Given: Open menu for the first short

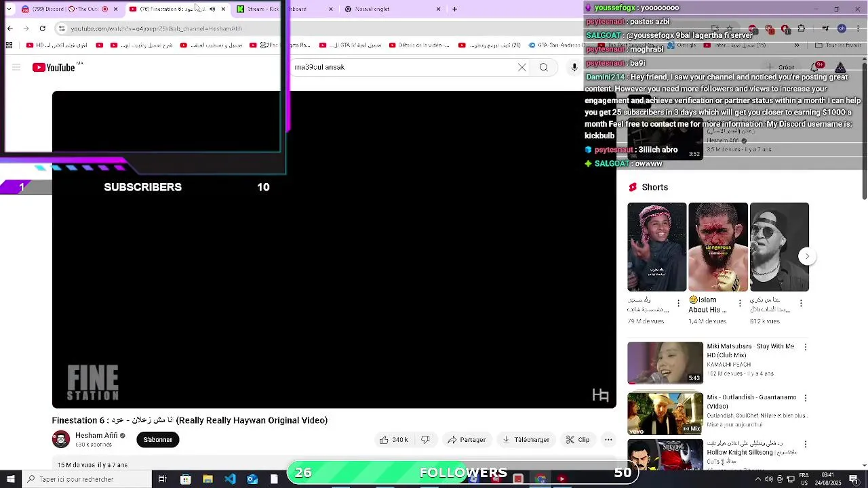Looking at the screenshot, I should click(x=678, y=304).
